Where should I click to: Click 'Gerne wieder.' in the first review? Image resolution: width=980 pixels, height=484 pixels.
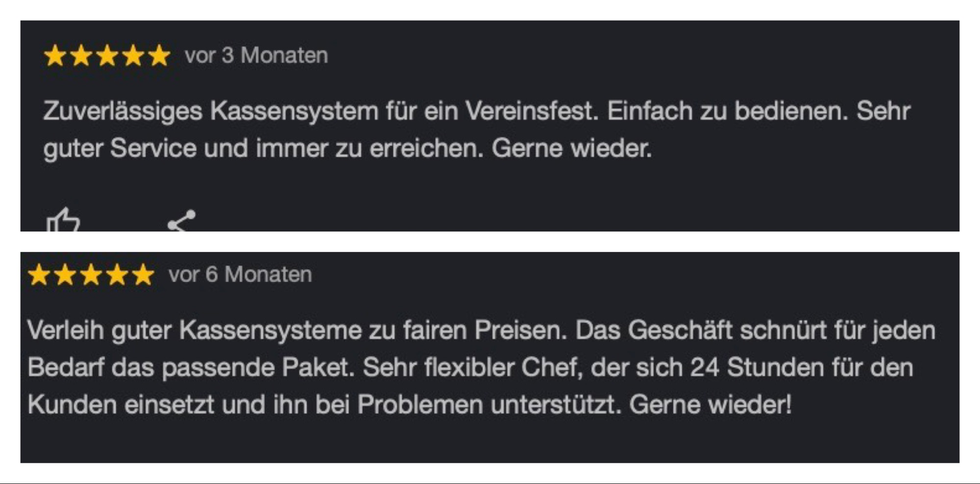571,148
